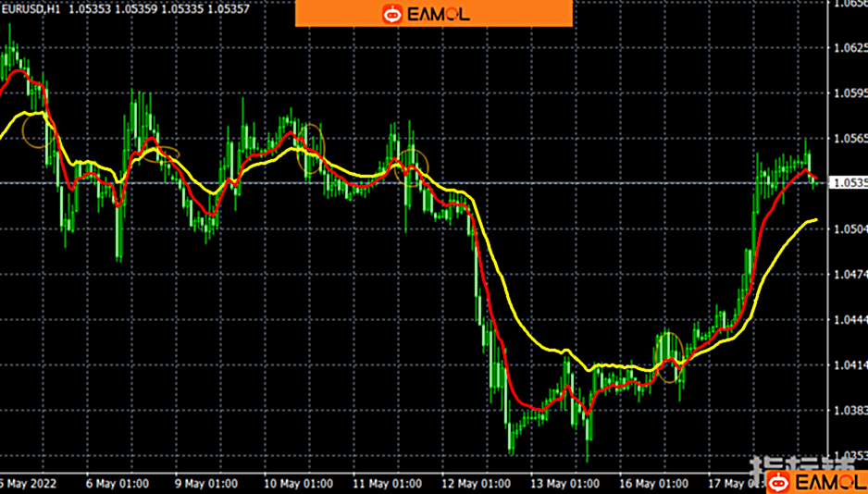Click the EURUSD,H1 chart title text
The image size is (868, 494).
coord(30,9)
